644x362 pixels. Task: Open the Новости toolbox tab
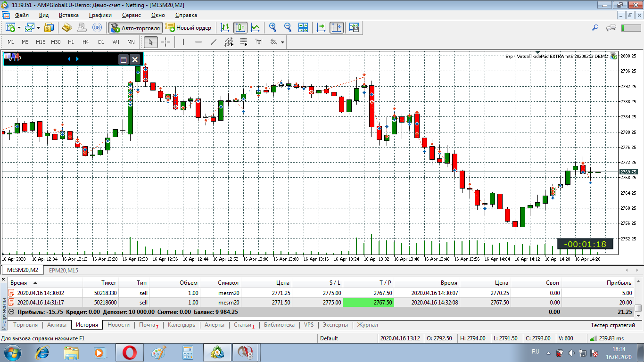118,325
